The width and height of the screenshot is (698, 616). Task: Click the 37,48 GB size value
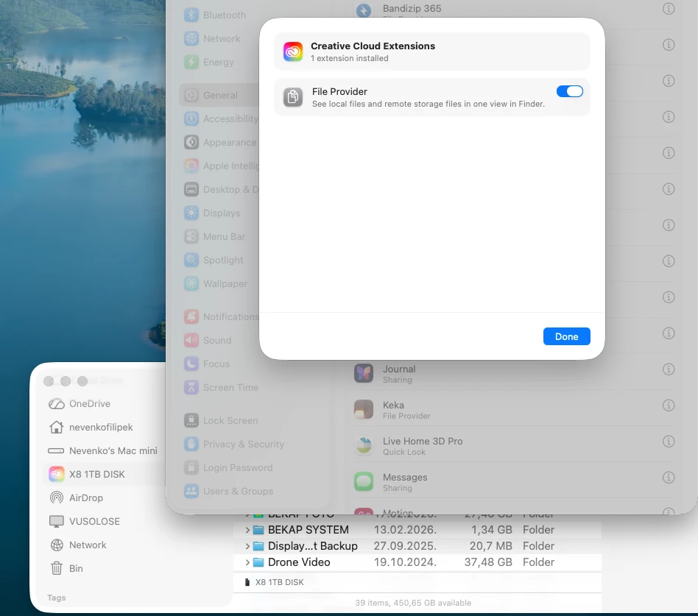(x=488, y=562)
